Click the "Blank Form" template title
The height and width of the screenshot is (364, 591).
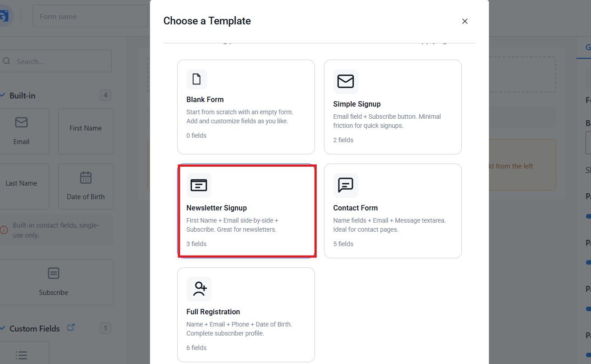pyautogui.click(x=205, y=99)
